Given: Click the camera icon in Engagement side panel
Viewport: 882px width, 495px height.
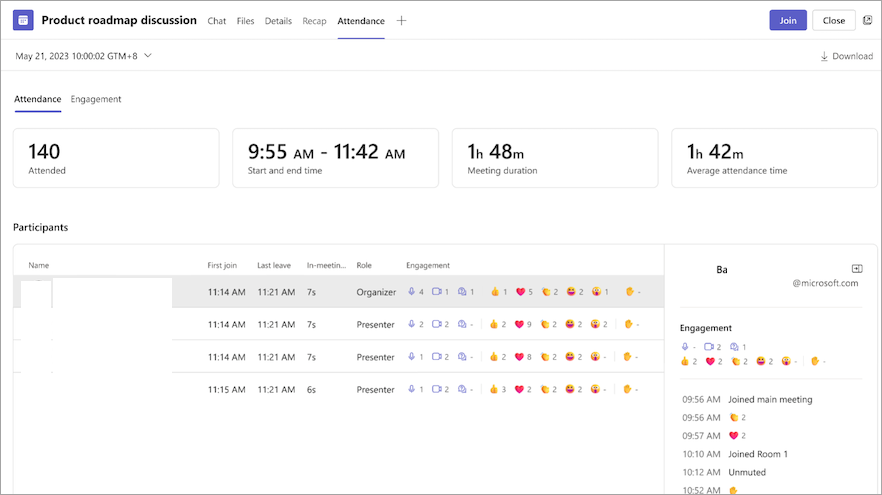Looking at the screenshot, I should (709, 347).
